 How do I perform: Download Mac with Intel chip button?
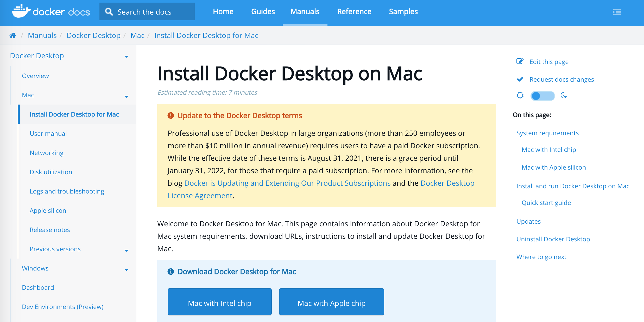(x=220, y=302)
